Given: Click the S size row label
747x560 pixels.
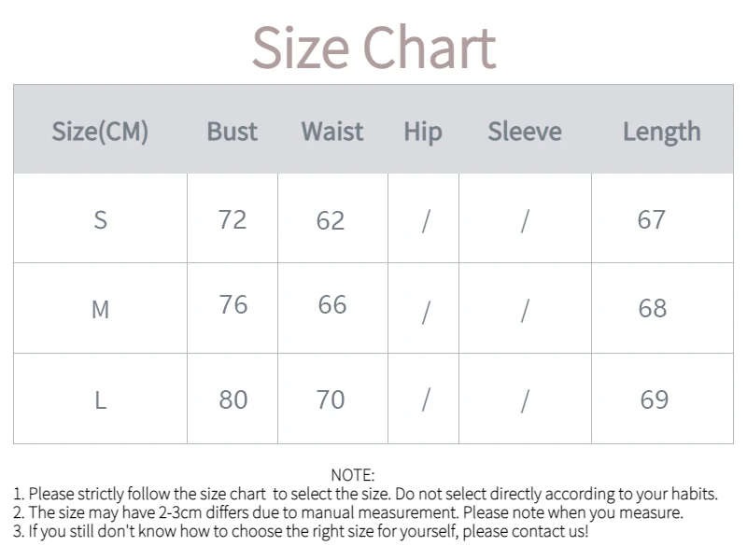Looking at the screenshot, I should click(x=100, y=220).
